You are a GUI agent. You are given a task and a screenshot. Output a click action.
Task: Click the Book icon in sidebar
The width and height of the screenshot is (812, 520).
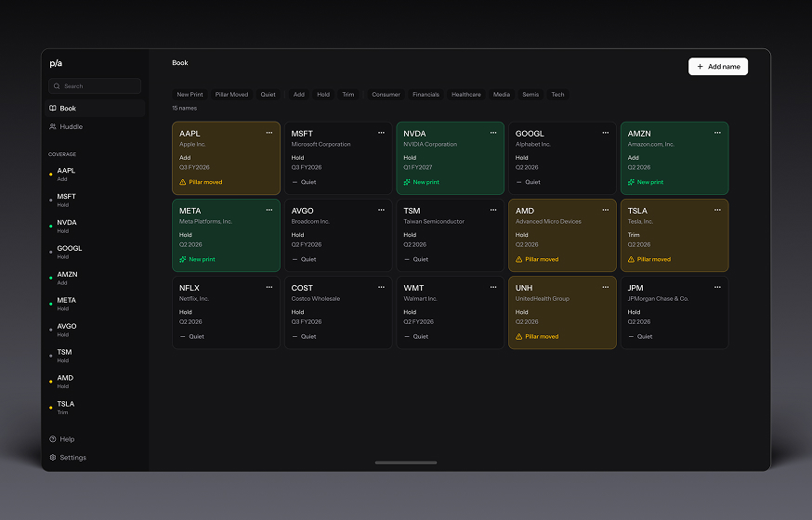(53, 108)
